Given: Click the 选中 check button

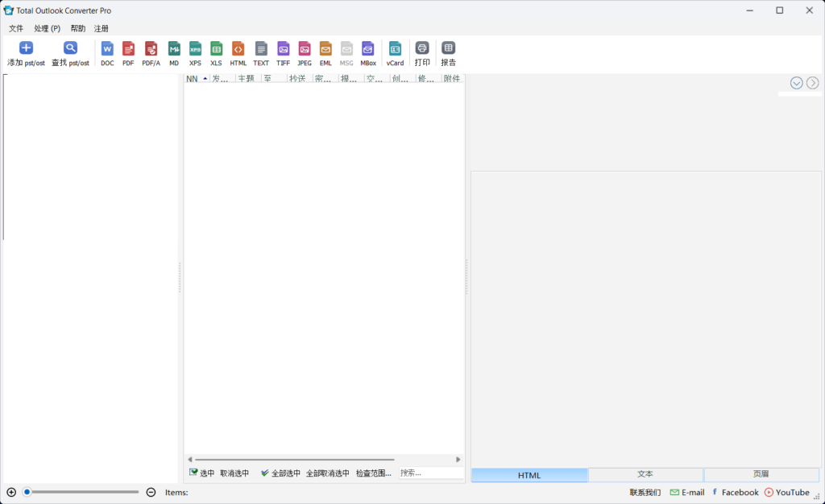Looking at the screenshot, I should click(x=201, y=473).
